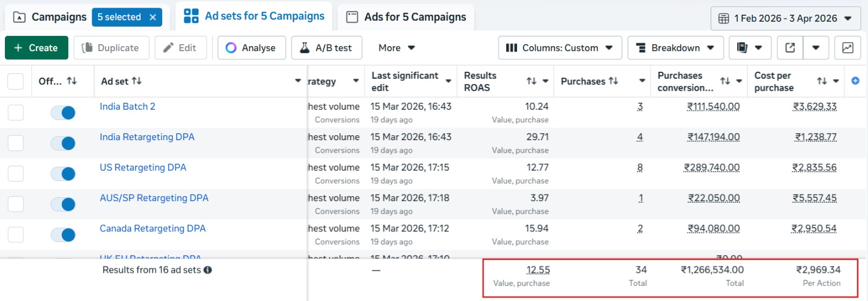Screen dimensions: 868x301
Task: Open the India Retargeting DPA ad set link
Action: [x=147, y=137]
